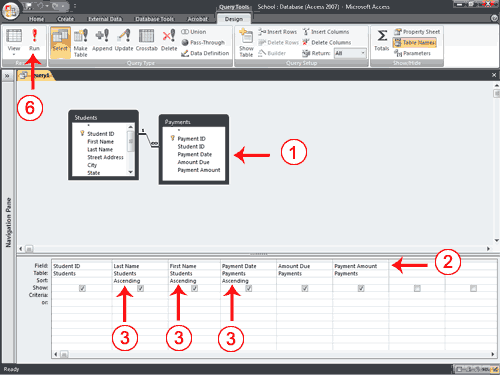Uncheck Show box for Student ID column
The width and height of the screenshot is (500, 375).
[82, 288]
